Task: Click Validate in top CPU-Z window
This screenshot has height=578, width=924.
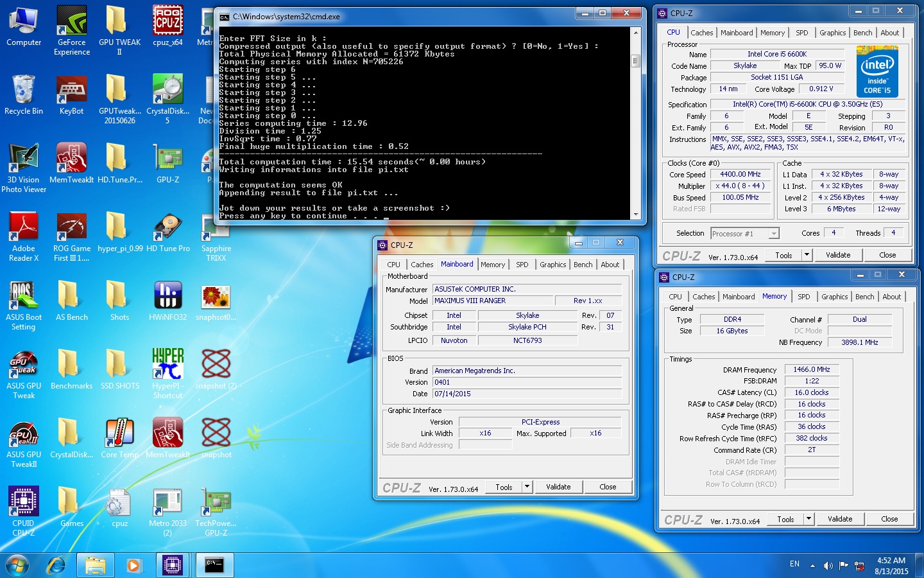Action: 837,255
